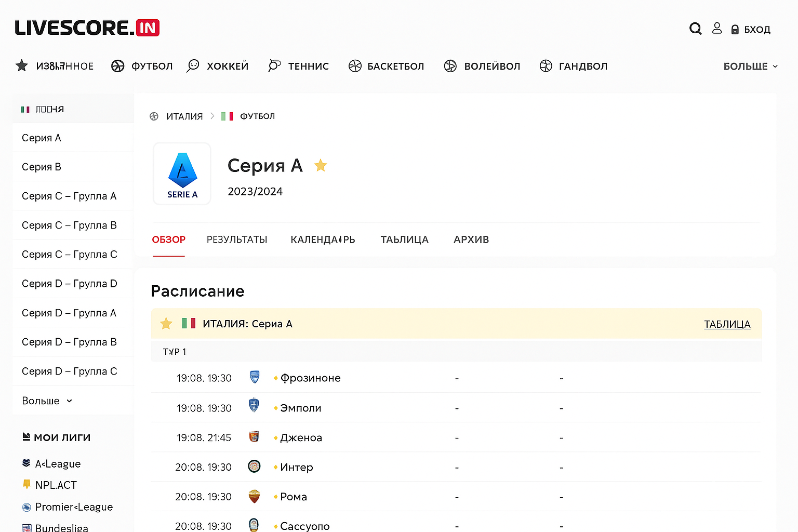Select the Баскетбол icon in navigation
This screenshot has height=532, width=798.
tap(355, 65)
